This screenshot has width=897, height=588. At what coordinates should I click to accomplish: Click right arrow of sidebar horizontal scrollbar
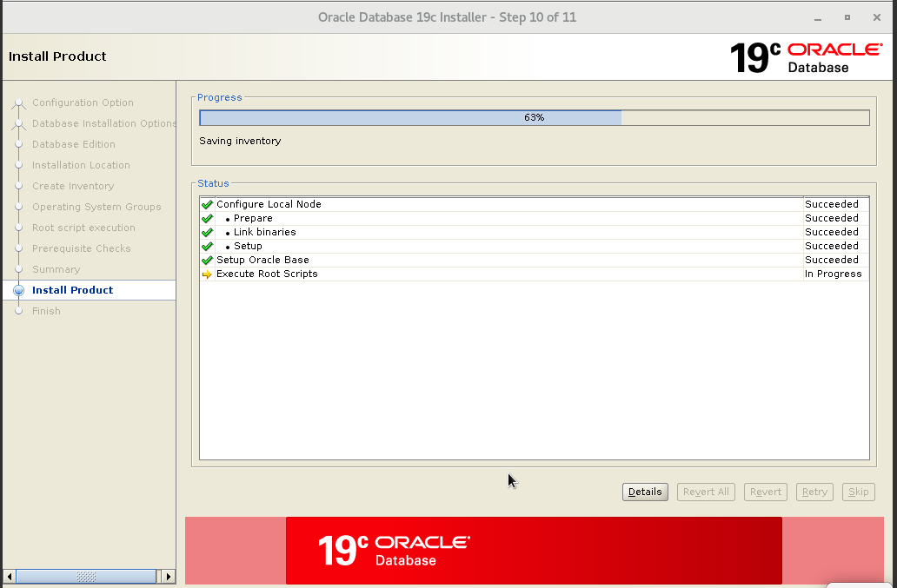169,577
